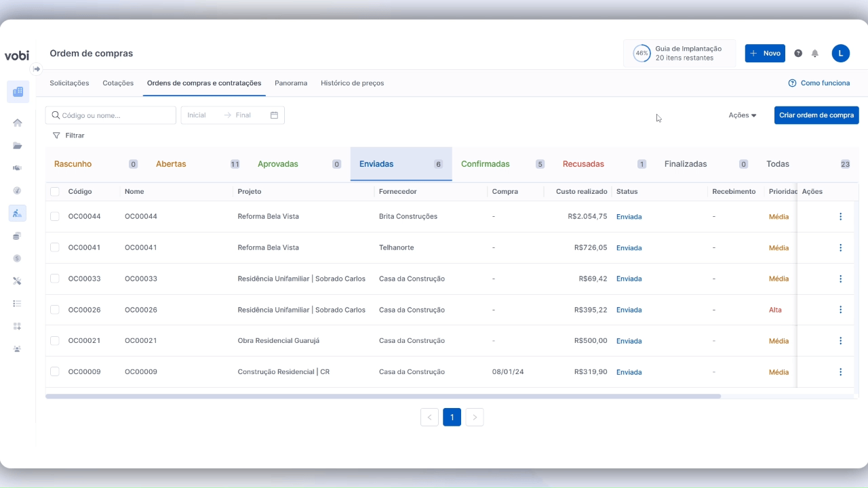
Task: Open the home icon in sidebar
Action: pyautogui.click(x=18, y=123)
